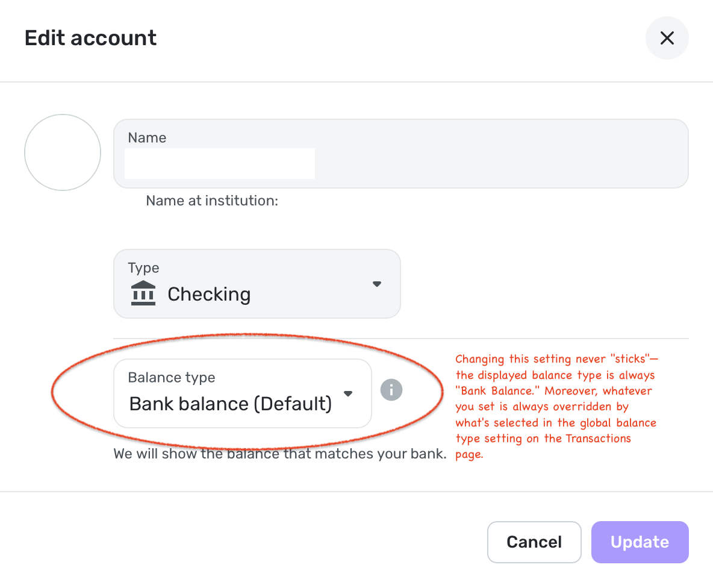Click the Balance type caret arrow

tap(347, 393)
